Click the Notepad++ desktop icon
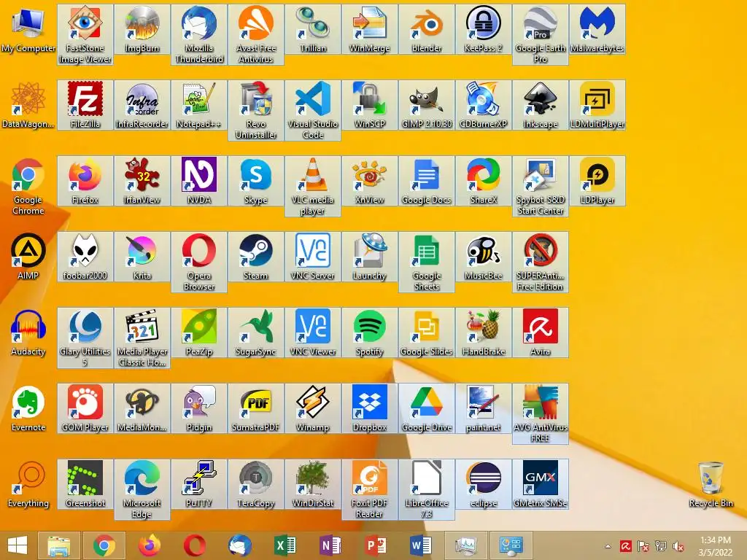747x560 pixels. coord(199,105)
